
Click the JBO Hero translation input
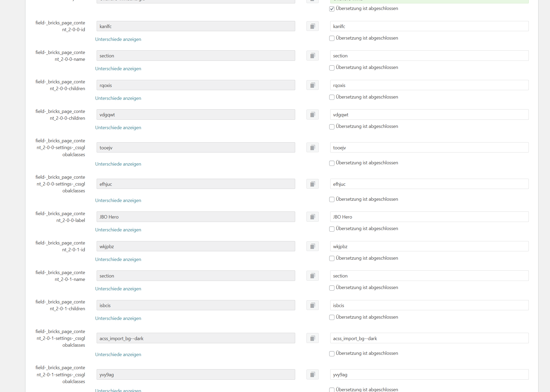429,217
